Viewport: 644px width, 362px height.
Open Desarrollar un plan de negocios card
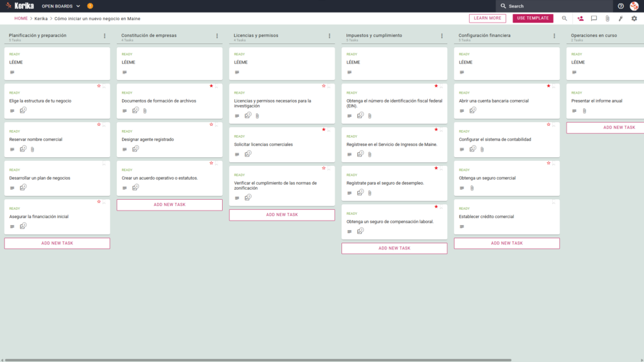point(57,178)
